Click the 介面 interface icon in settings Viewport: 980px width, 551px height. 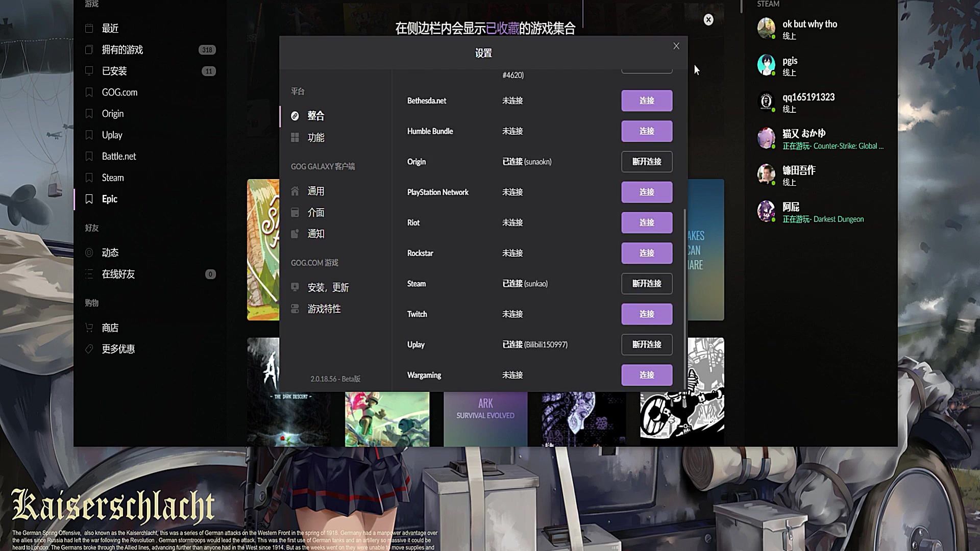[295, 212]
